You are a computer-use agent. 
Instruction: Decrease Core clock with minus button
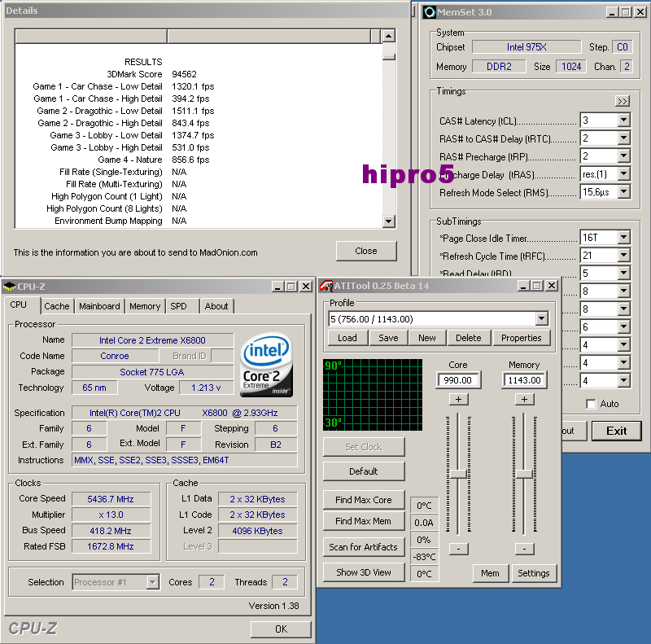click(458, 549)
